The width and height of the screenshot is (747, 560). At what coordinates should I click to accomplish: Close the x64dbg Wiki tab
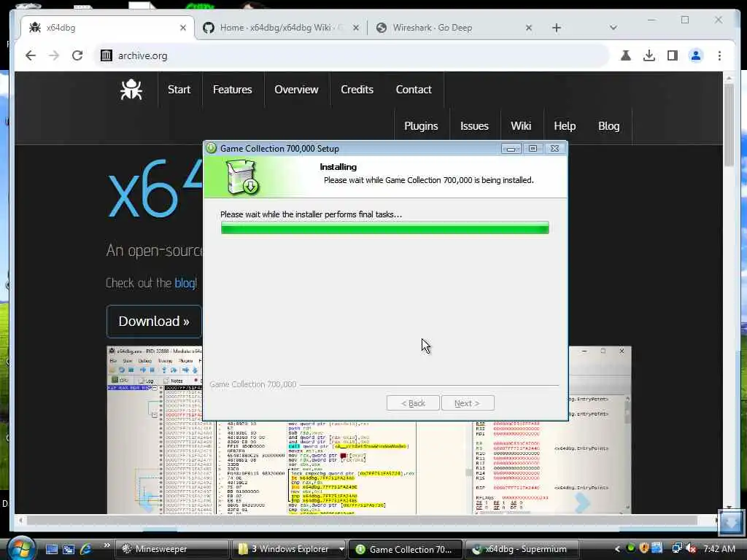pyautogui.click(x=356, y=28)
